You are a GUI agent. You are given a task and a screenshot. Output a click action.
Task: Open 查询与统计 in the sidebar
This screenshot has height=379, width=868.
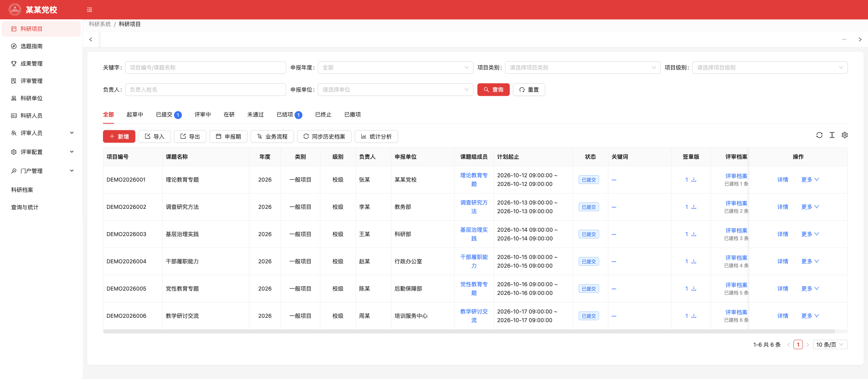click(41, 207)
